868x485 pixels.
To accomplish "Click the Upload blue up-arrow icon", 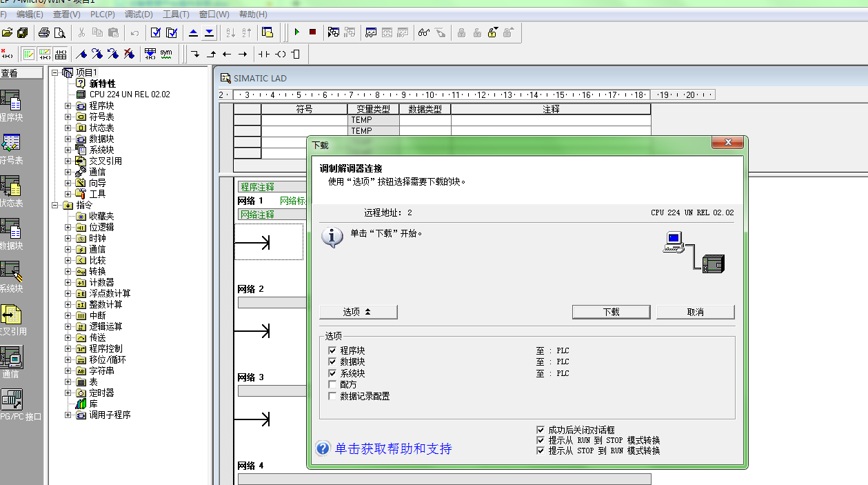I will click(194, 32).
